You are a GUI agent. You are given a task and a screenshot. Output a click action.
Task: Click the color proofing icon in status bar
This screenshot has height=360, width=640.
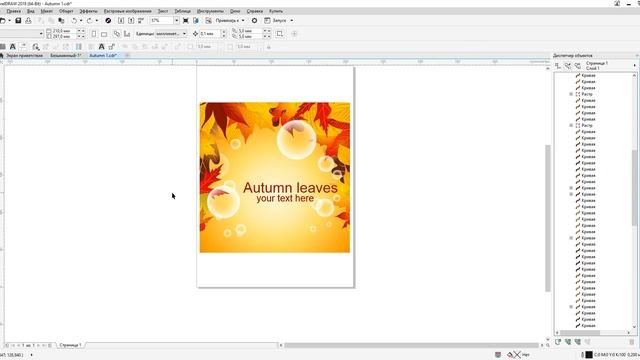pyautogui.click(x=498, y=355)
